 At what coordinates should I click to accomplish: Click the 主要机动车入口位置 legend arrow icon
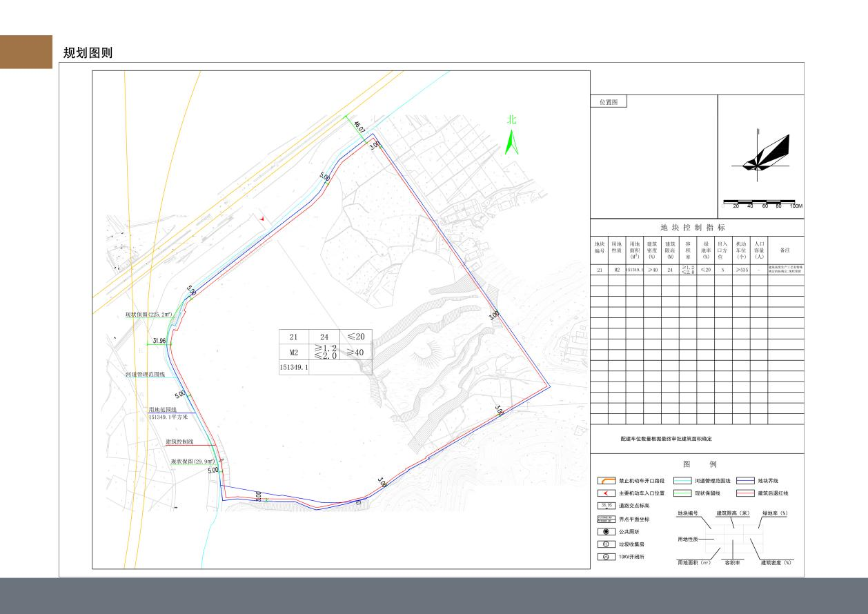click(x=606, y=493)
